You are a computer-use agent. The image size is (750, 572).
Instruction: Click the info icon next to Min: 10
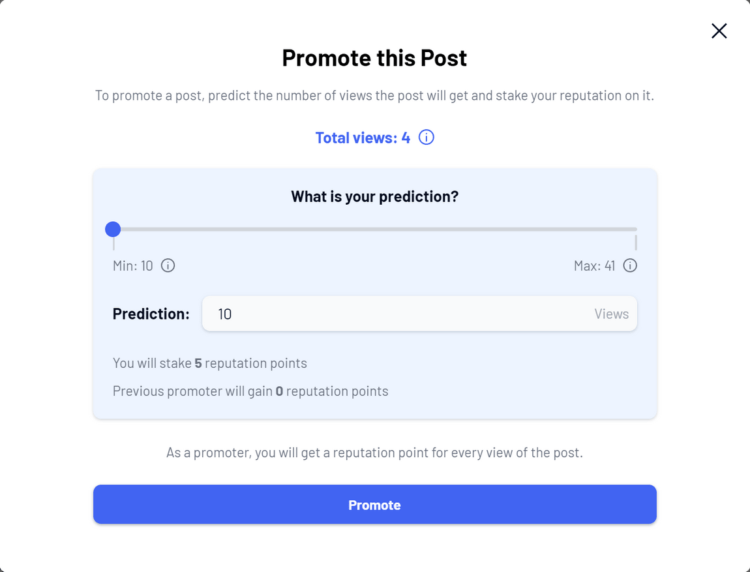(168, 266)
